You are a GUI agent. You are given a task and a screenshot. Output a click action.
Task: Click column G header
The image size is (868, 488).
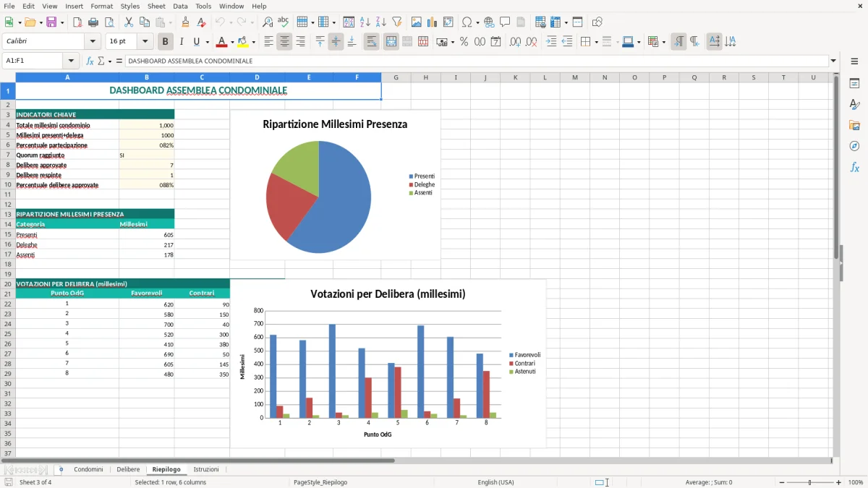tap(396, 77)
